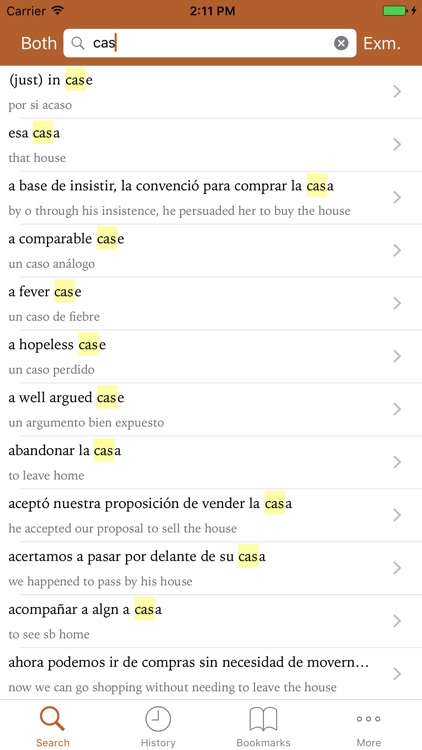This screenshot has width=422, height=750.
Task: Switch language mode using Both
Action: click(39, 44)
